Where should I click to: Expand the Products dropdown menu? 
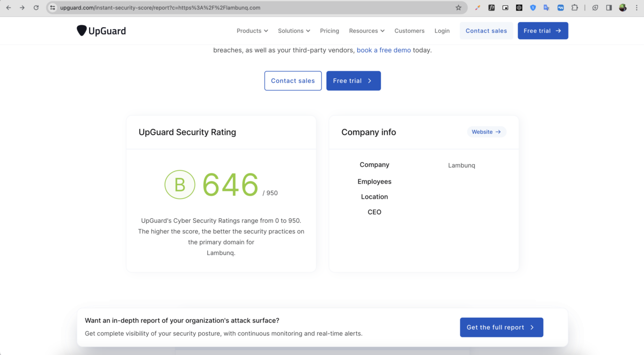pos(252,31)
